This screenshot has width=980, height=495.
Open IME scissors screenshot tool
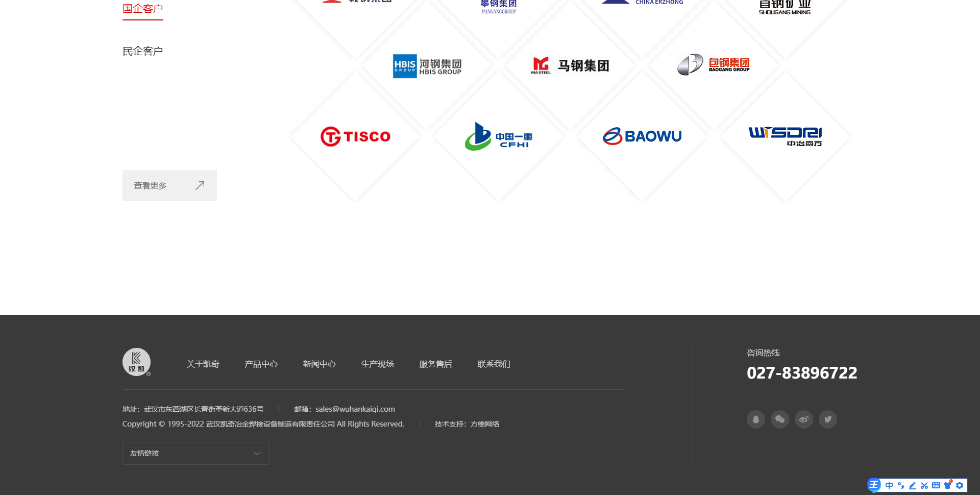[x=924, y=485]
